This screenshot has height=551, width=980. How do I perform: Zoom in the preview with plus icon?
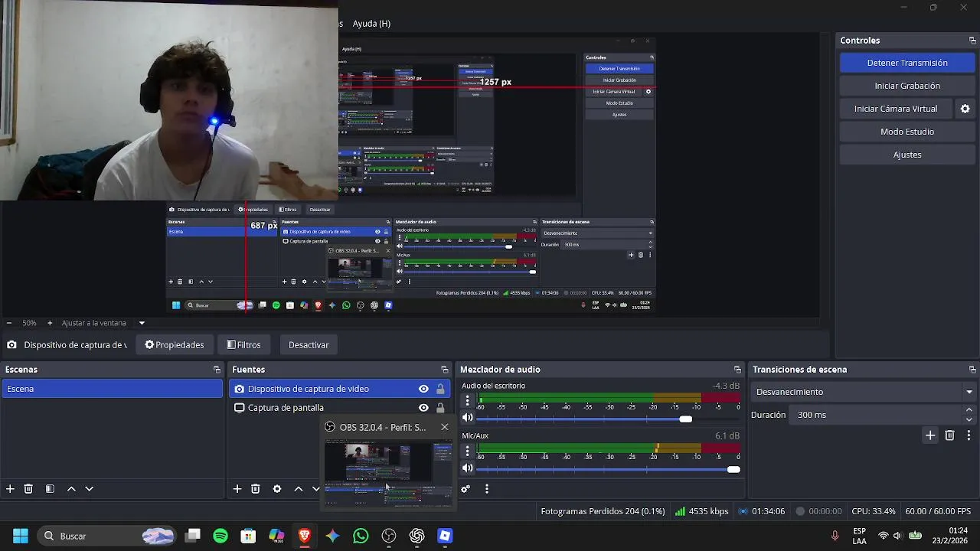pyautogui.click(x=50, y=323)
